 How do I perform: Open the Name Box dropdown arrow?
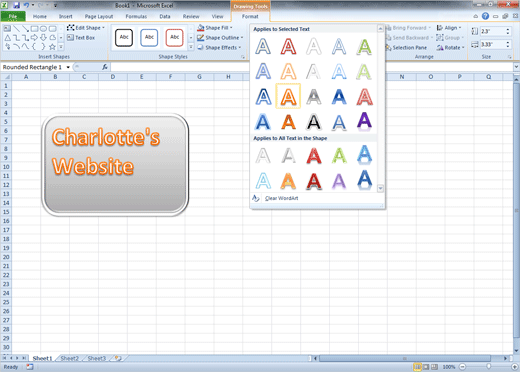click(x=68, y=67)
